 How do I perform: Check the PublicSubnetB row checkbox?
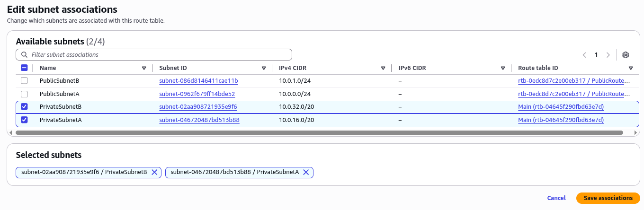(x=24, y=81)
